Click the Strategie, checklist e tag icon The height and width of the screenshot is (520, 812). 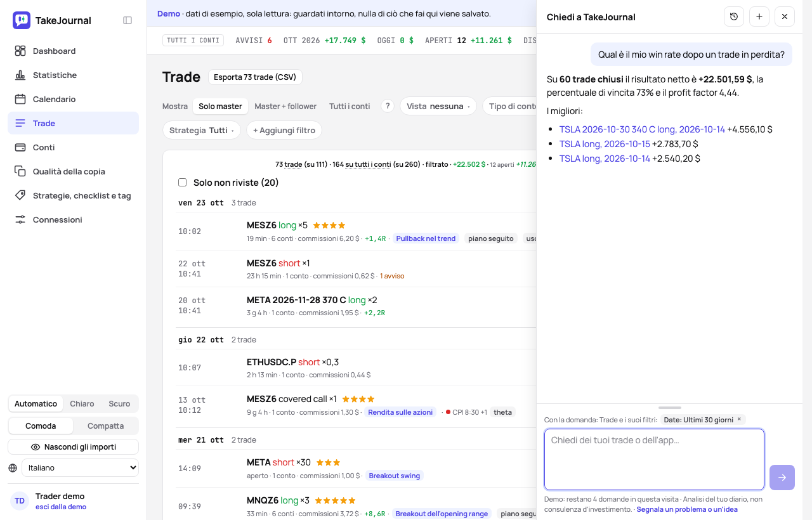(x=20, y=195)
